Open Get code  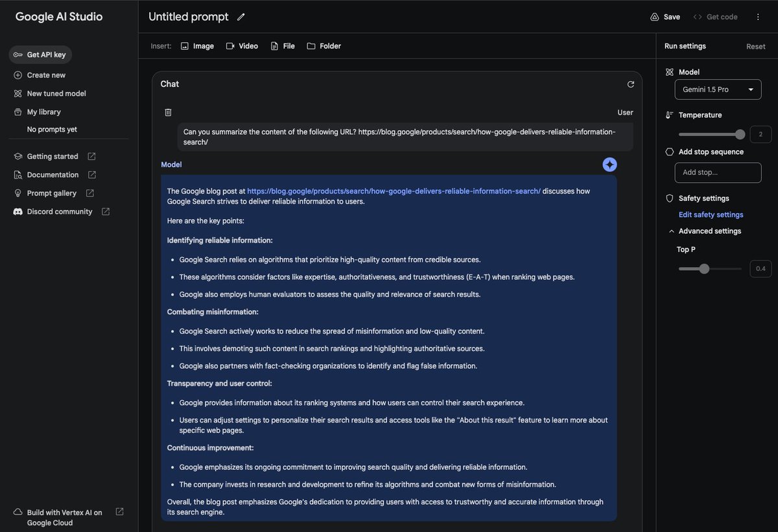(716, 17)
